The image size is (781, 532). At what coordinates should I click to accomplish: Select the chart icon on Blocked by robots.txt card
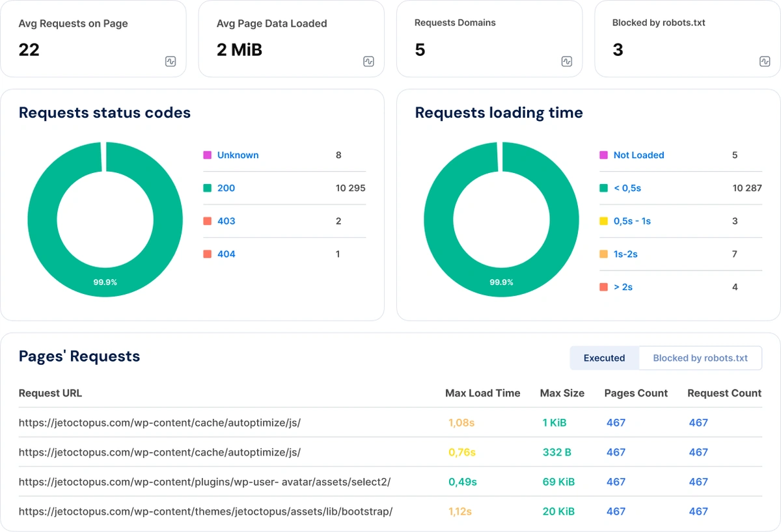click(x=765, y=61)
